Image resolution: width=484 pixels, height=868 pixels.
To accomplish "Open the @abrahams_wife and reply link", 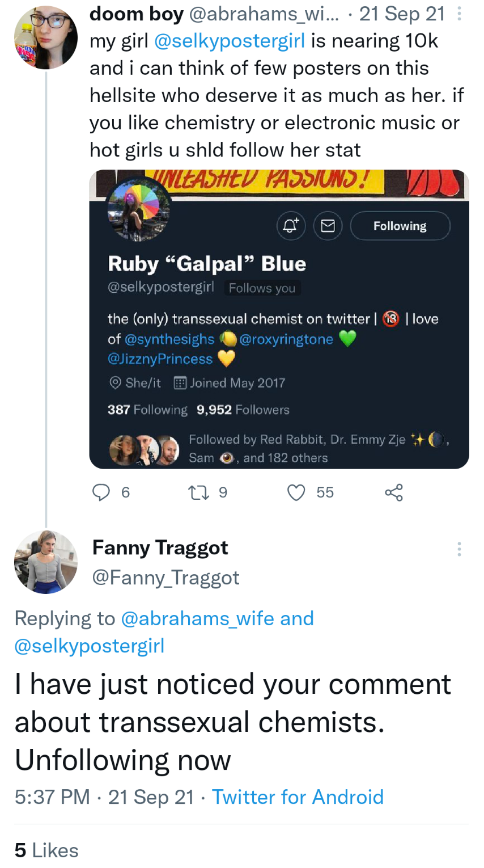I will [218, 618].
